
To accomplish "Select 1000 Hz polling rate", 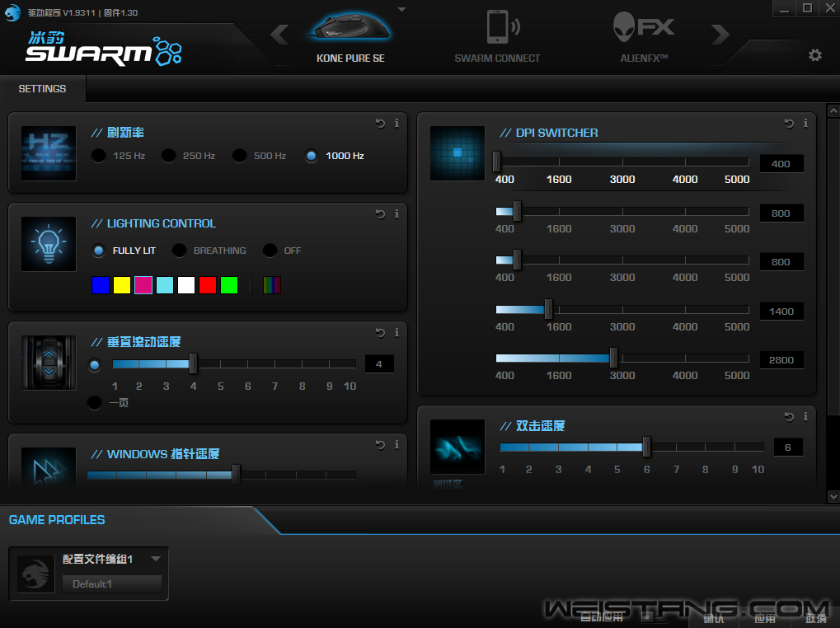I will [x=312, y=156].
